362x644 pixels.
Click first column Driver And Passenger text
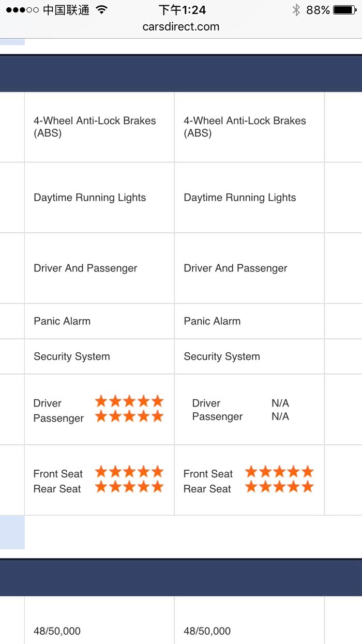[85, 268]
